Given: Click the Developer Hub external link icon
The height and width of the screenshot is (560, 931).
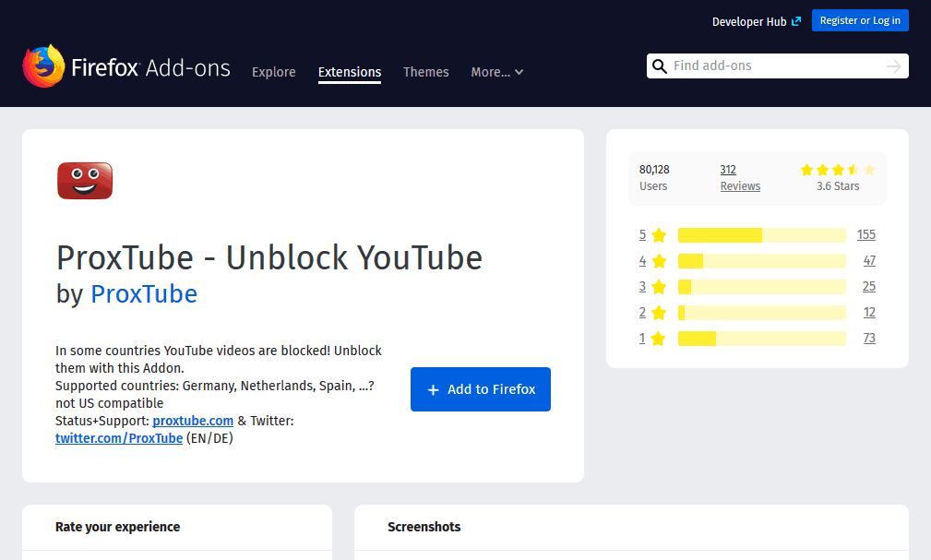Looking at the screenshot, I should pyautogui.click(x=796, y=21).
